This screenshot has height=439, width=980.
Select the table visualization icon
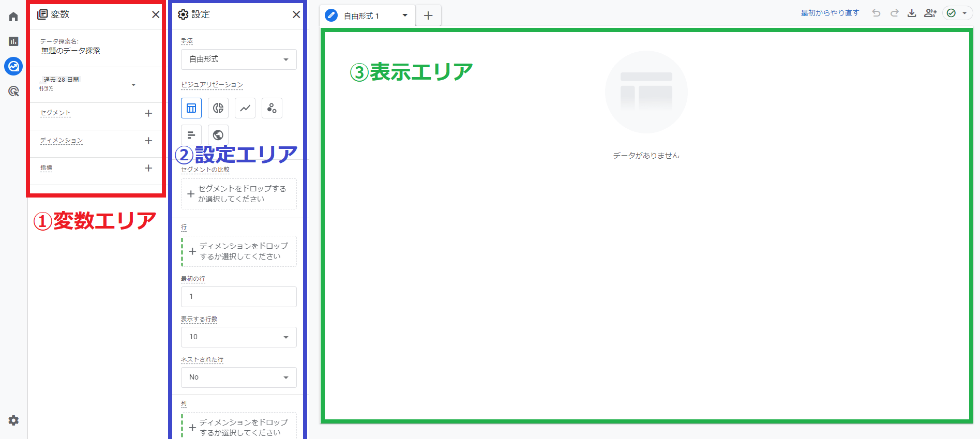[x=191, y=108]
